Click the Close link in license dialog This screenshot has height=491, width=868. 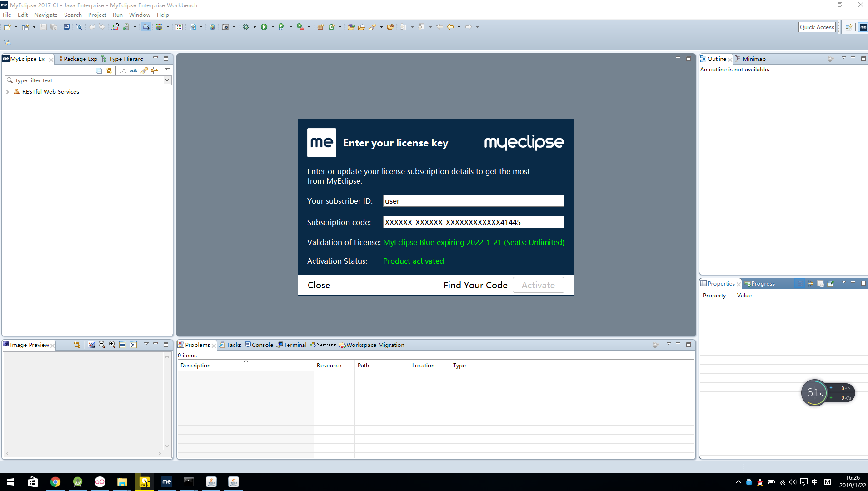pyautogui.click(x=319, y=285)
